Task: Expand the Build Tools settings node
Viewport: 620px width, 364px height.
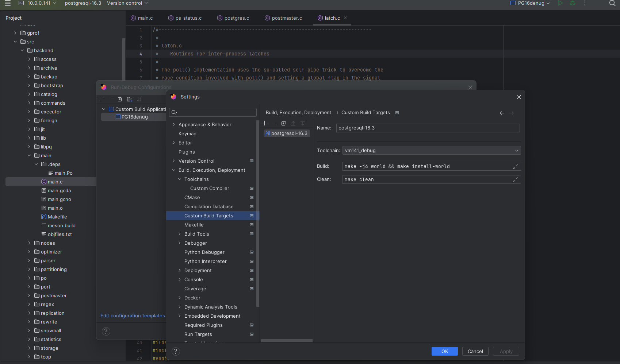Action: point(180,234)
